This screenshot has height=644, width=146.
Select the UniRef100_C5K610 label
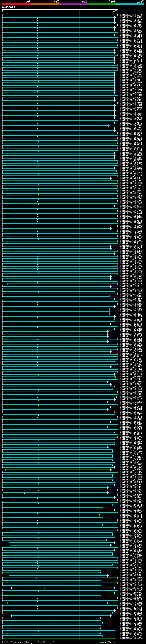coord(131,314)
